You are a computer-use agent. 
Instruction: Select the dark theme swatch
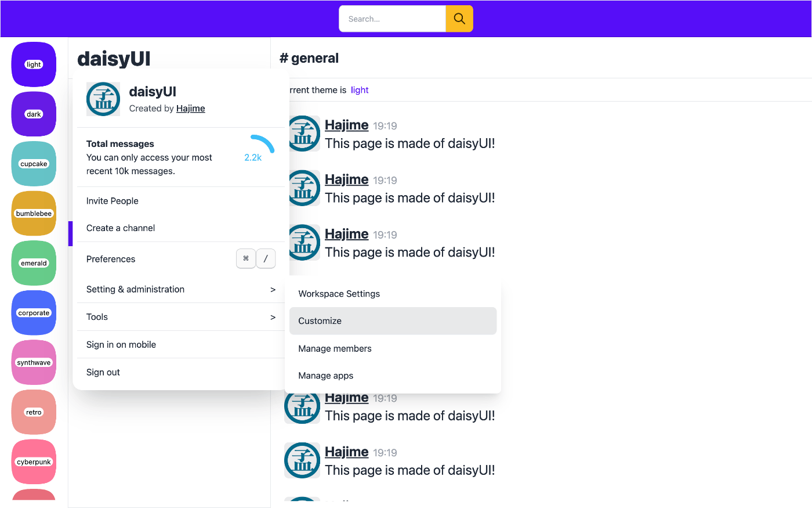(x=34, y=114)
